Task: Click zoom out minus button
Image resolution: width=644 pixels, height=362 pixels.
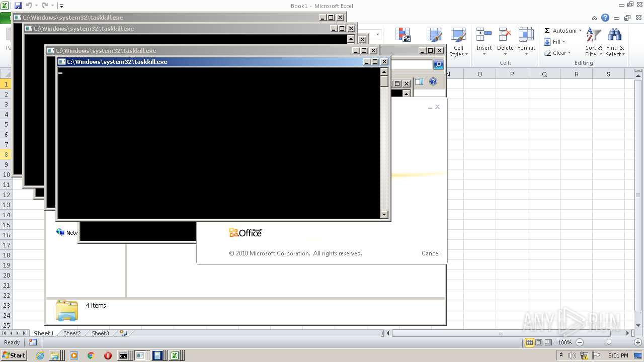Action: (579, 342)
